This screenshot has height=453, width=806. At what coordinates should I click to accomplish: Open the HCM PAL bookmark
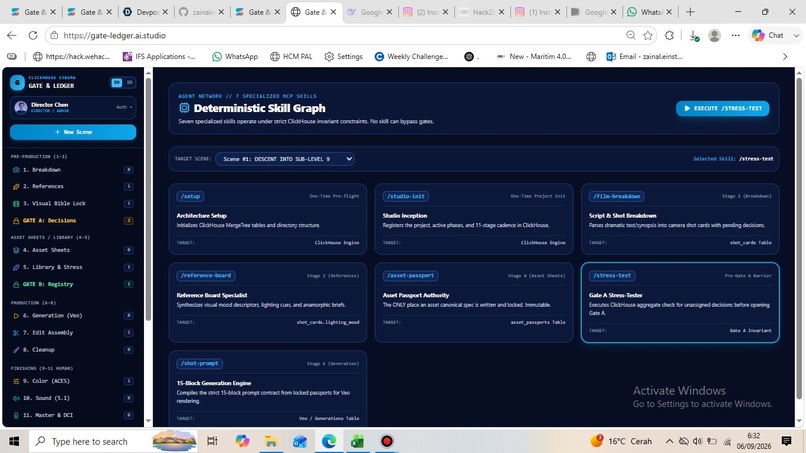[x=291, y=57]
